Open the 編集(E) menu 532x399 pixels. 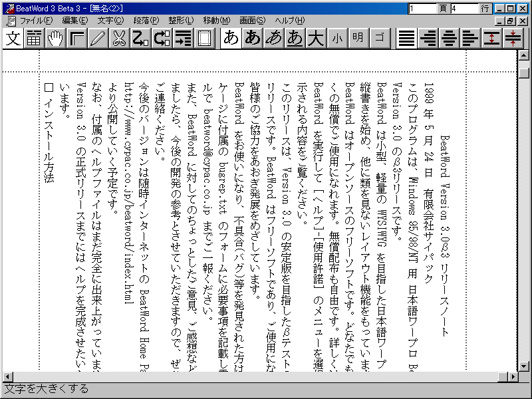pyautogui.click(x=74, y=21)
